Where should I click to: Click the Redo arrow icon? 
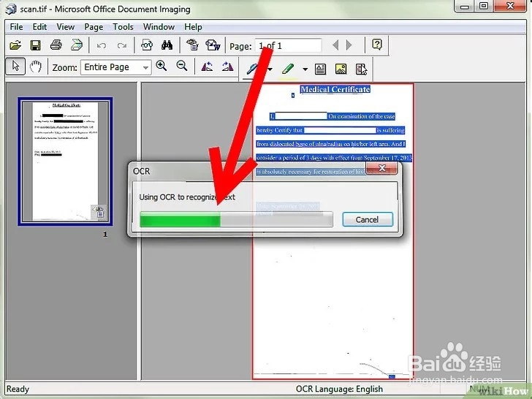pos(122,45)
